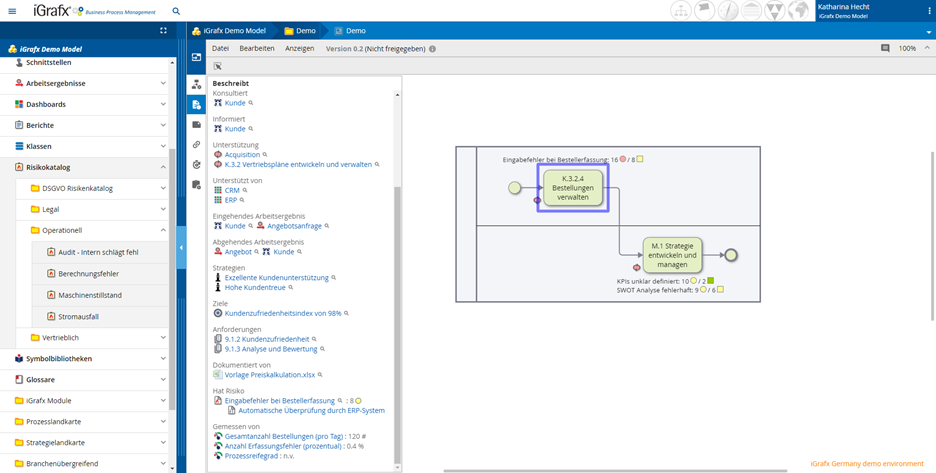Open Automatische Überprüfung durch ERP-System link
Screen dimensions: 936x473
pos(312,411)
